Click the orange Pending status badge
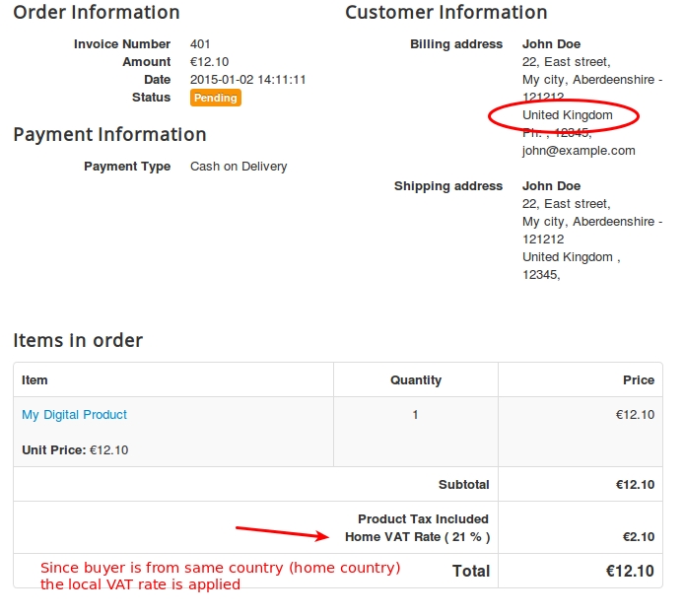Viewport: 684px width, 616px height. pos(215,98)
